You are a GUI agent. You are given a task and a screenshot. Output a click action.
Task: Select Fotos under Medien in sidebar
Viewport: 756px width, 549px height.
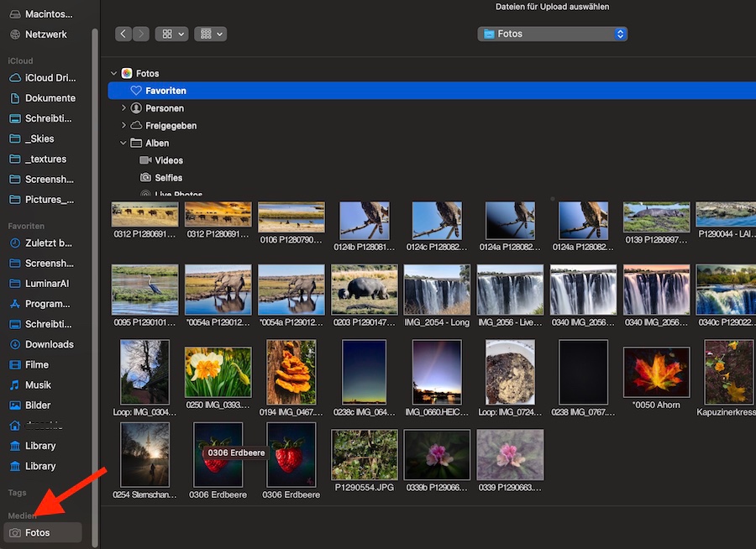[38, 532]
